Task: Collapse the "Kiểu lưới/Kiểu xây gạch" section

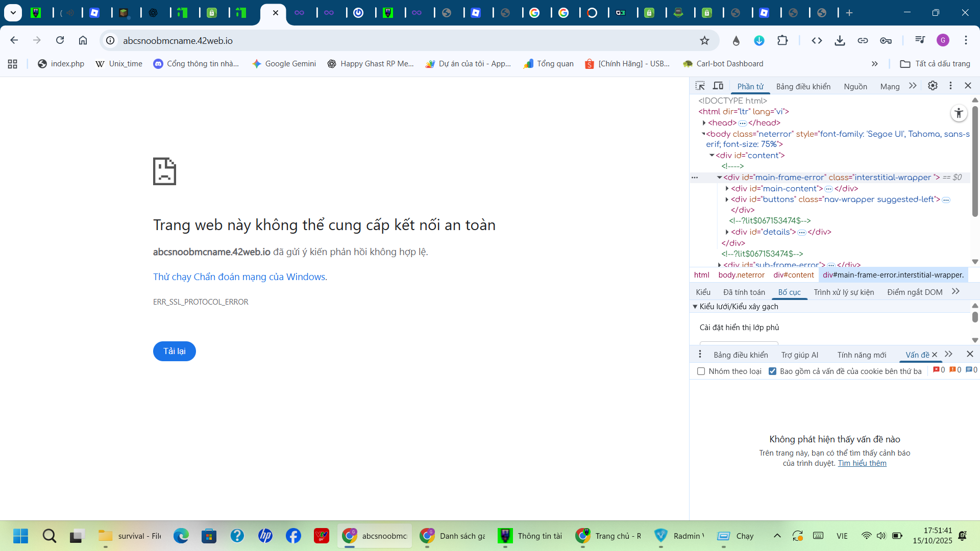Action: pos(695,307)
